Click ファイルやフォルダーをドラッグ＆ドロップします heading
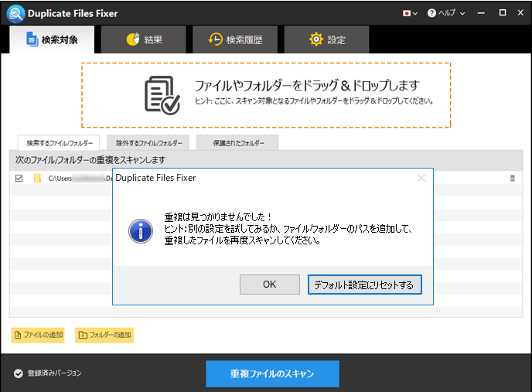This screenshot has width=532, height=392. tap(307, 85)
